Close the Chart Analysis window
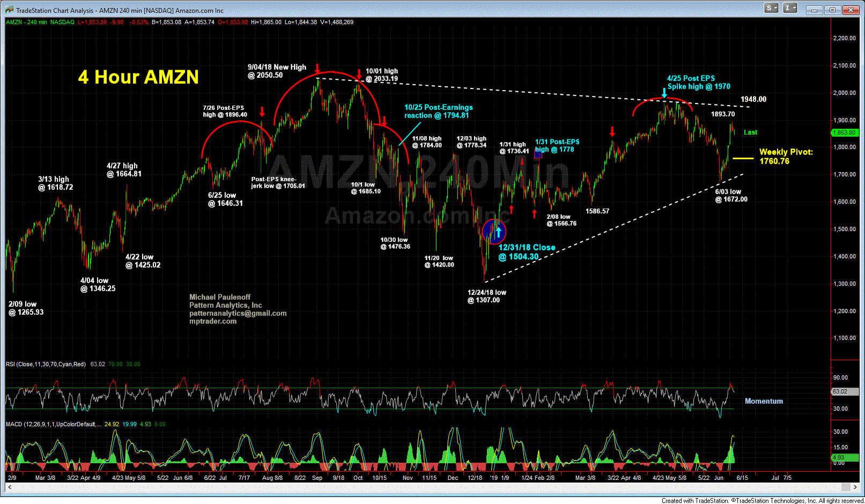865x504 pixels. click(x=851, y=10)
